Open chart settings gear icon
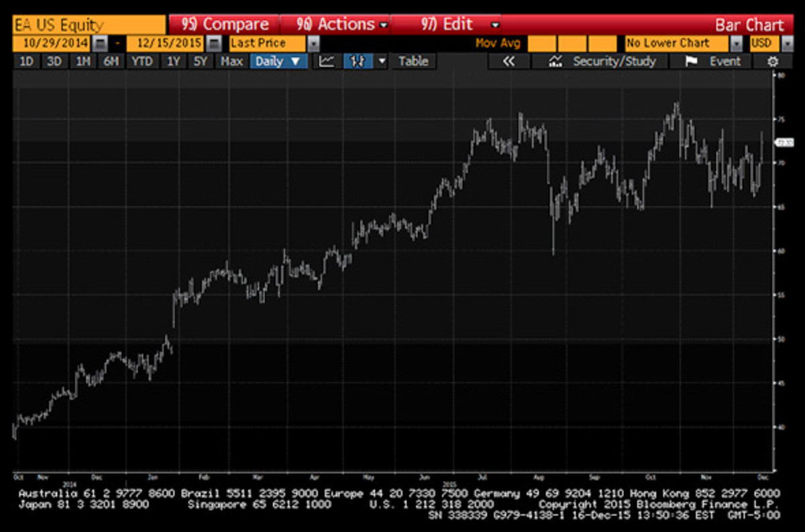Viewport: 805px width, 532px height. [x=773, y=62]
